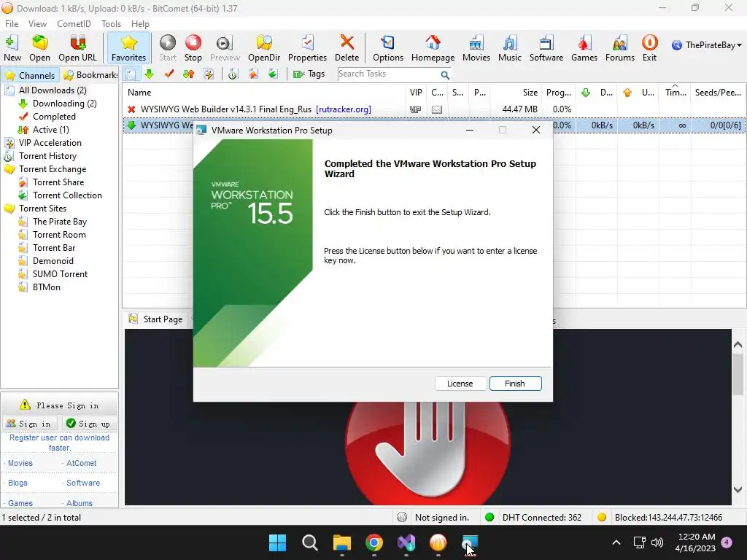Screen dimensions: 747x560
Task: Open the View menu
Action: (37, 24)
